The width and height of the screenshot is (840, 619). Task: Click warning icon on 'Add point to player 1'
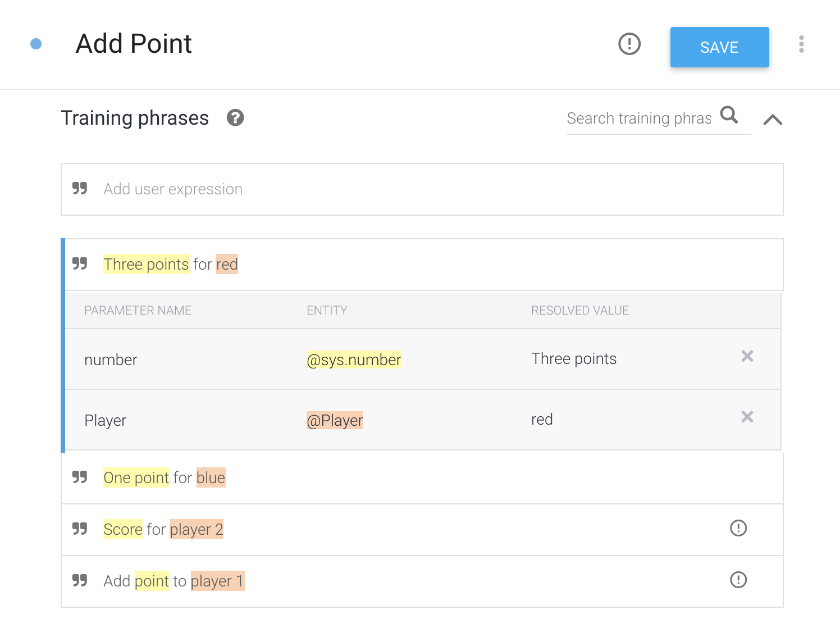(x=738, y=580)
